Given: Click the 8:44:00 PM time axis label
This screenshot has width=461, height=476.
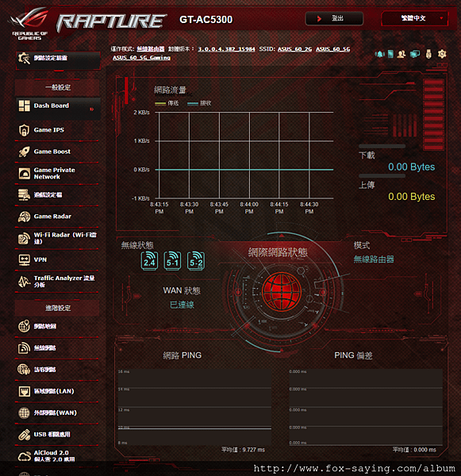Looking at the screenshot, I should tap(249, 208).
